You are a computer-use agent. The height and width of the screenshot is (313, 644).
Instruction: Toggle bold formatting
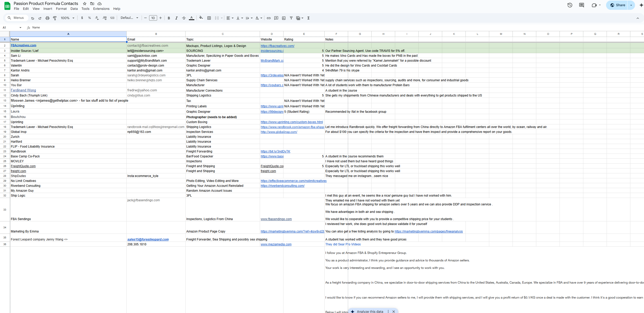click(169, 18)
